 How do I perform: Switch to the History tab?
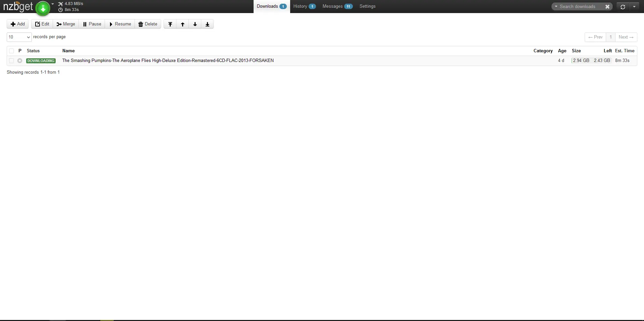coord(304,6)
